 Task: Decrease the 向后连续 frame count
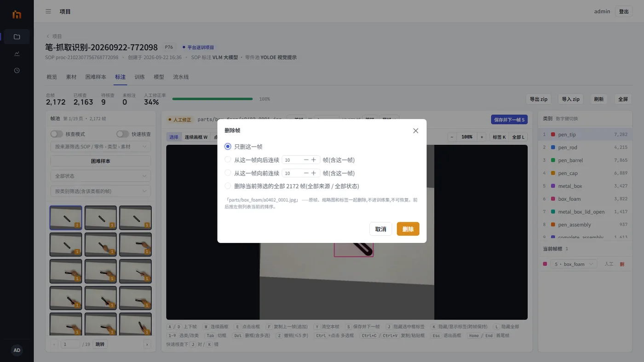pos(306,160)
